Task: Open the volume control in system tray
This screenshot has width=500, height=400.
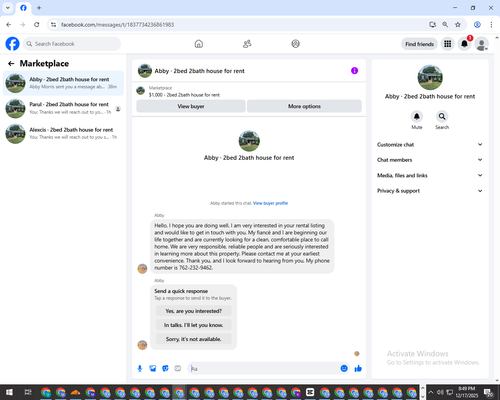Action: 440,392
